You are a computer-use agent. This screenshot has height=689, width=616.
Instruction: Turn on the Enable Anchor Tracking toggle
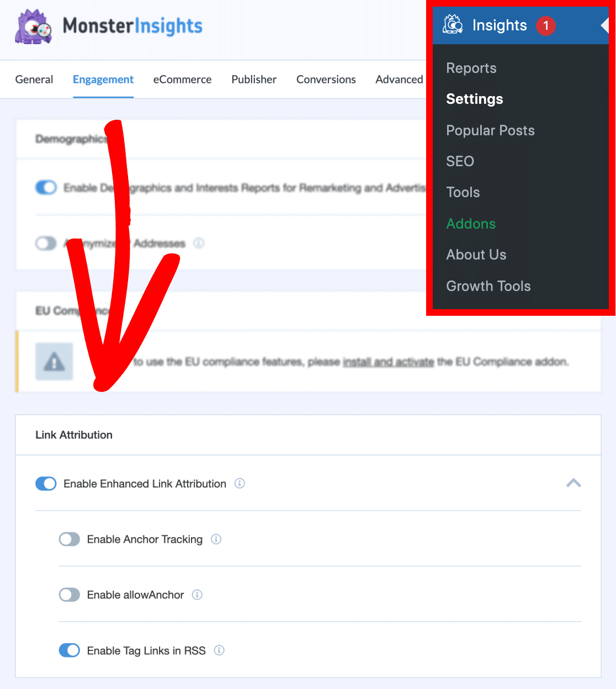[x=70, y=539]
